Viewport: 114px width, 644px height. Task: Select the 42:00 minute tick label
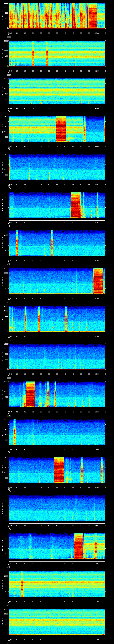(97, 109)
